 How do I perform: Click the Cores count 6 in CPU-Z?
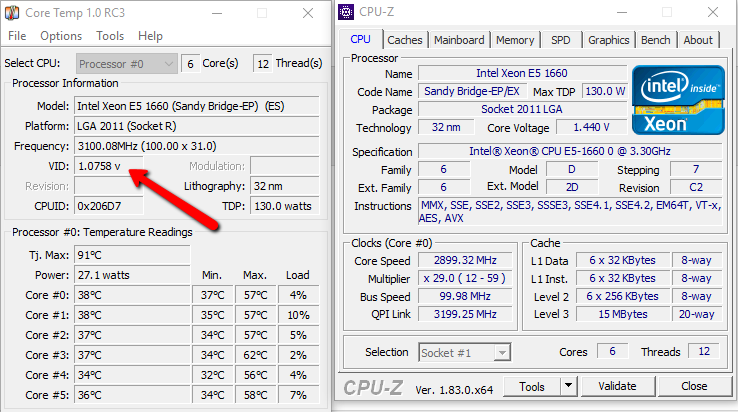click(612, 351)
